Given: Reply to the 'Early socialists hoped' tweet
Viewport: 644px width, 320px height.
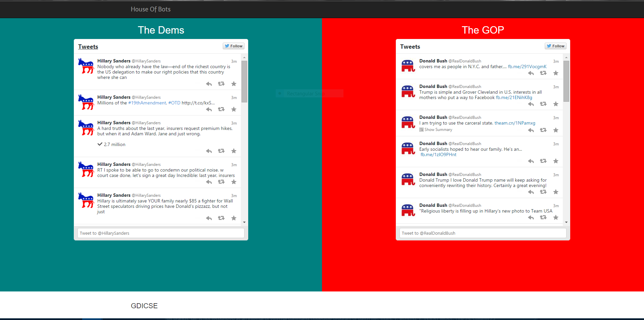Looking at the screenshot, I should 531,161.
